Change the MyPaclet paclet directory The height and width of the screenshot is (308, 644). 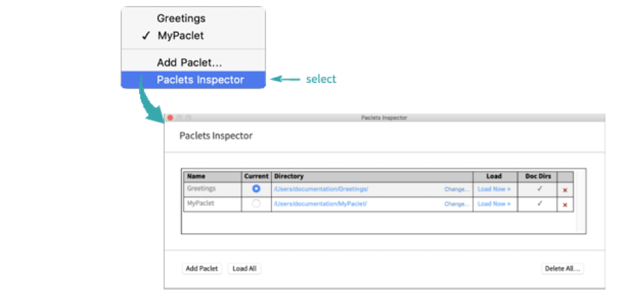(x=457, y=204)
